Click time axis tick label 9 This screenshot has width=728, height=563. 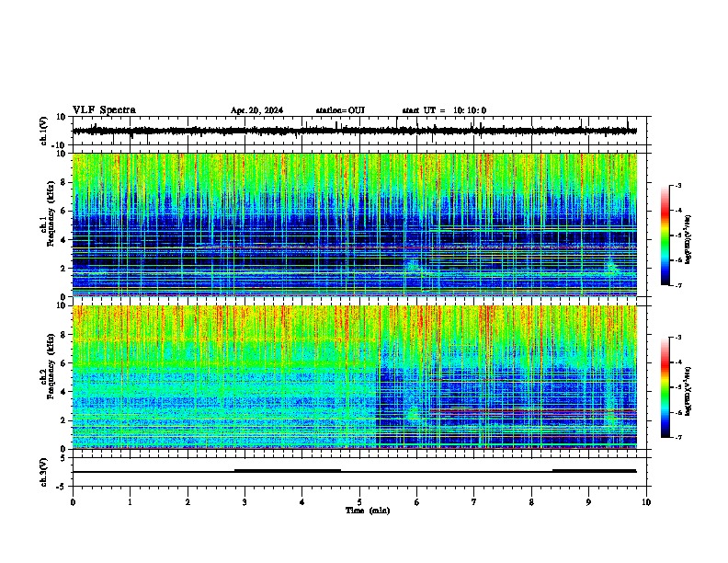pos(588,501)
